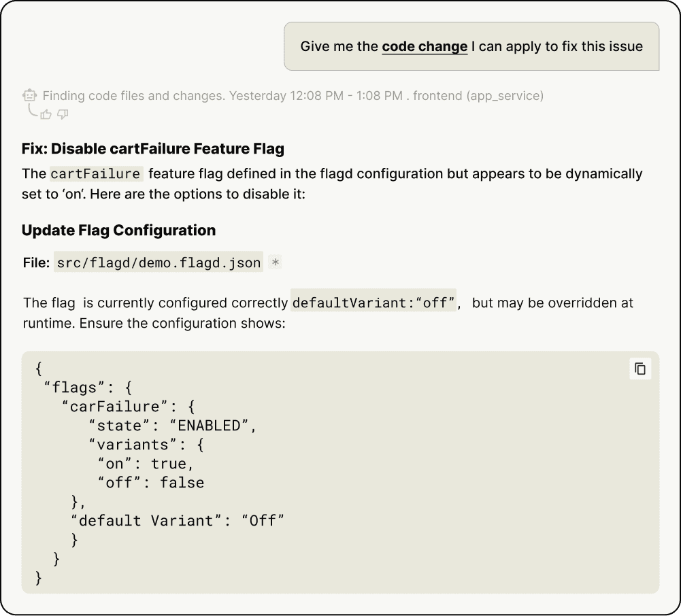Click the "Finding code files and changes" status text
Image resolution: width=681 pixels, height=616 pixels.
coord(133,96)
